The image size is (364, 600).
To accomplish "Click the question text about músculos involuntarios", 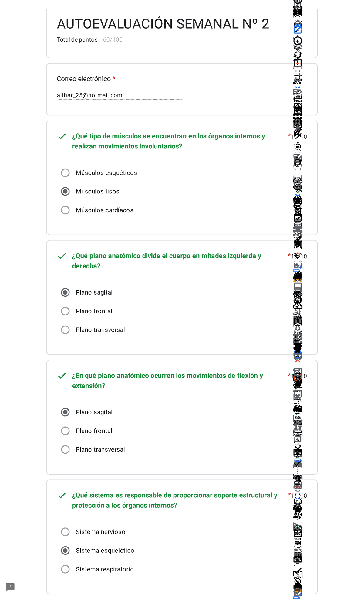I will 168,141.
